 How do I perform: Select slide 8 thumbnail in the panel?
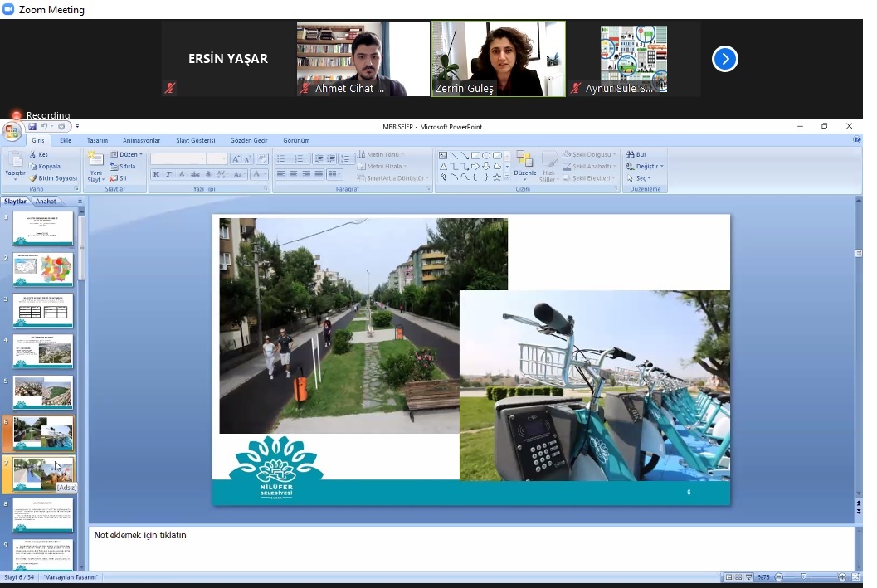(x=43, y=515)
